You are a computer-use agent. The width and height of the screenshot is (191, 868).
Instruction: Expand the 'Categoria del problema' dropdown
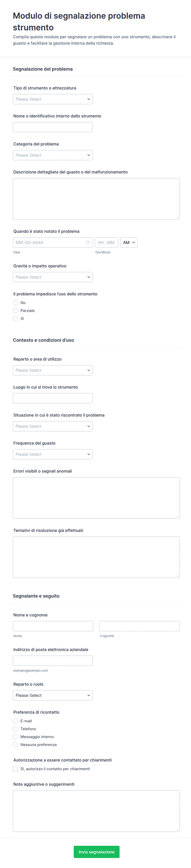(53, 155)
